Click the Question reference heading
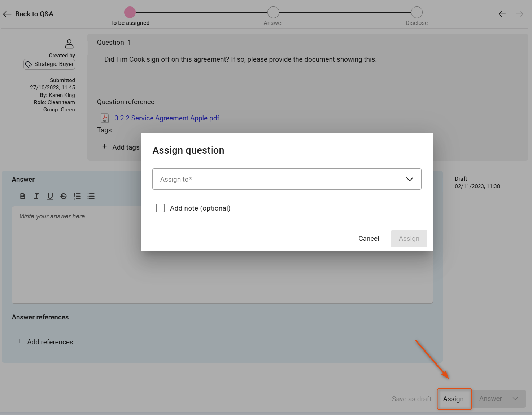The height and width of the screenshot is (415, 532). click(126, 102)
